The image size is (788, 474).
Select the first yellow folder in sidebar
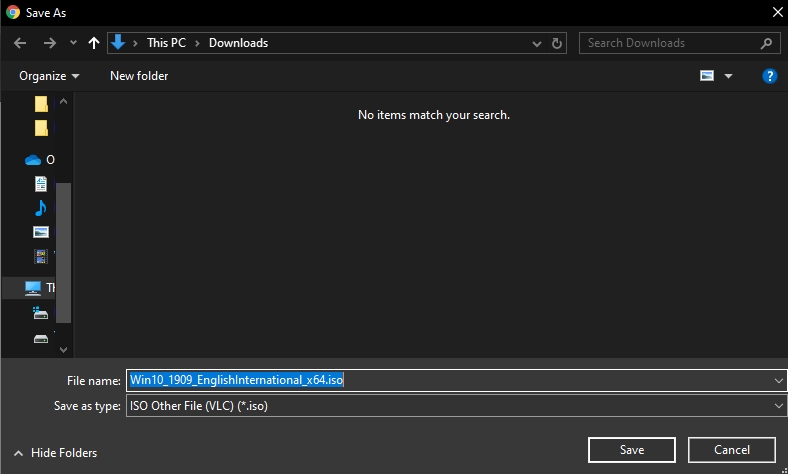click(41, 104)
